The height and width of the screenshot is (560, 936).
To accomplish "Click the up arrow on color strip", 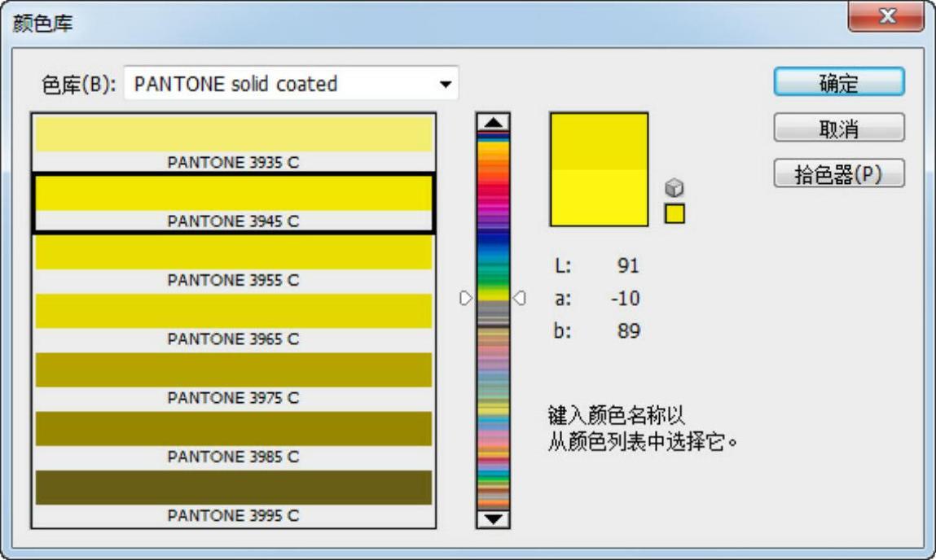I will click(493, 122).
